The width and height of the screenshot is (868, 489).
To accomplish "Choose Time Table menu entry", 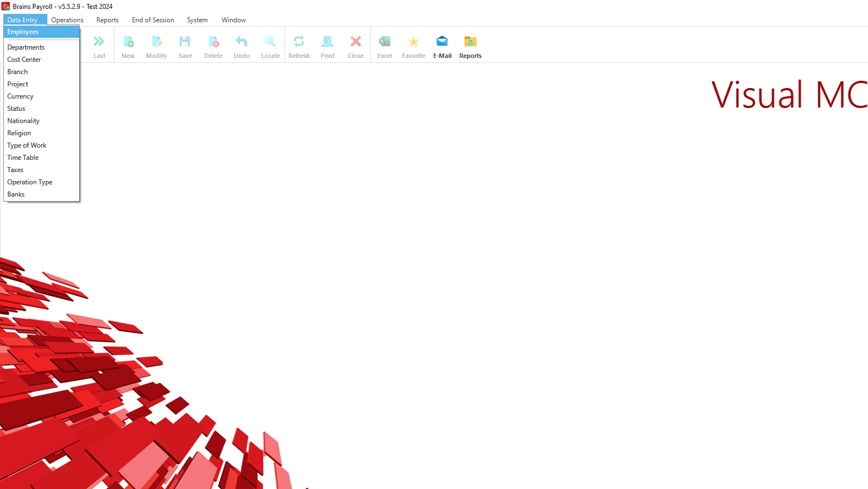I will tap(41, 158).
